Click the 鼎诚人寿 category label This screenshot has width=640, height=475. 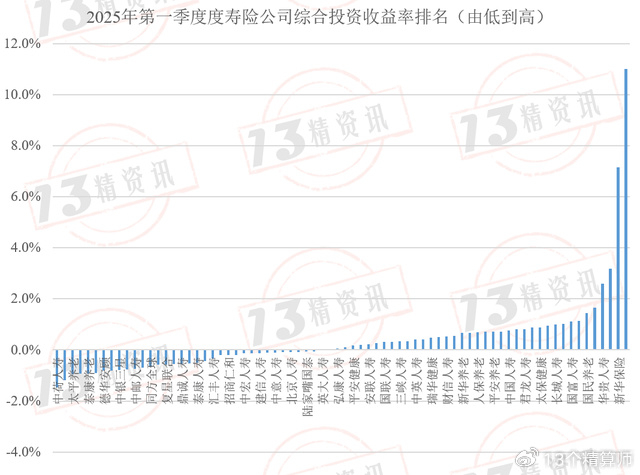coord(183,381)
